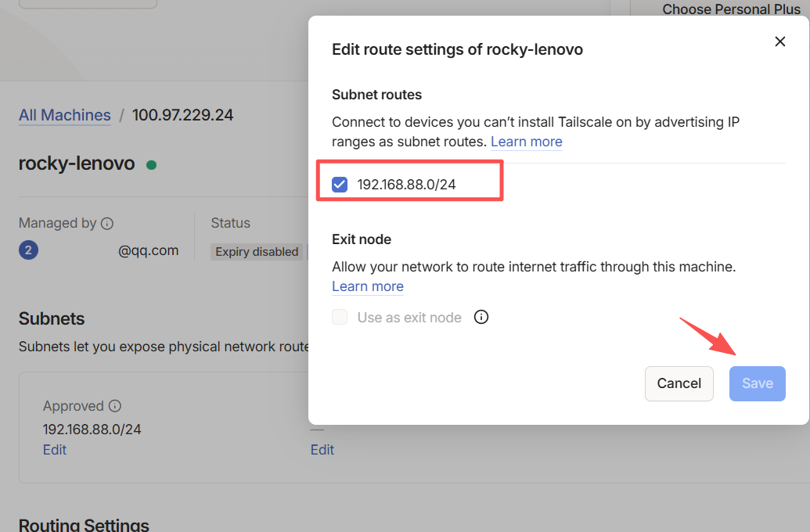Click the green online status dot
Screen dimensions: 810x532
[151, 165]
